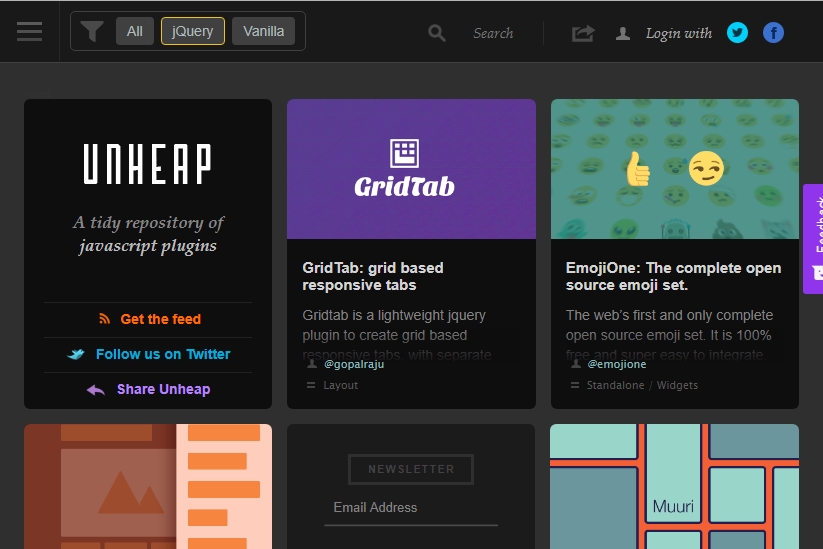The width and height of the screenshot is (823, 549).
Task: Open the Standalone category link
Action: 615,385
